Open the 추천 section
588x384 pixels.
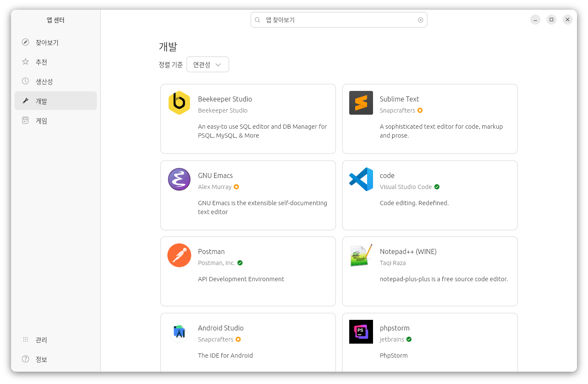pyautogui.click(x=56, y=62)
